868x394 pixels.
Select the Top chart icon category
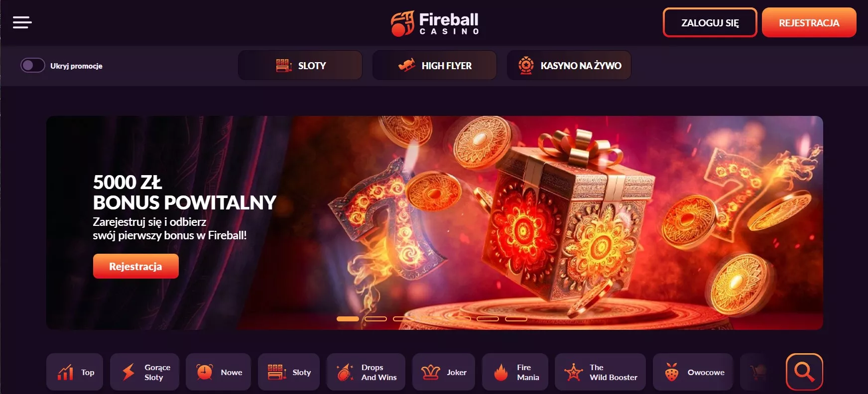(x=75, y=372)
